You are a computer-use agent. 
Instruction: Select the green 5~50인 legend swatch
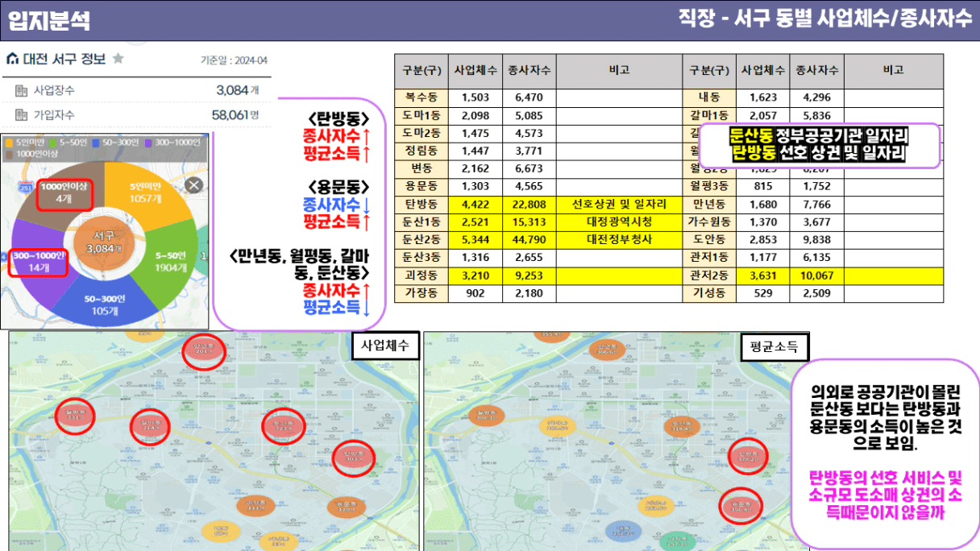click(52, 143)
